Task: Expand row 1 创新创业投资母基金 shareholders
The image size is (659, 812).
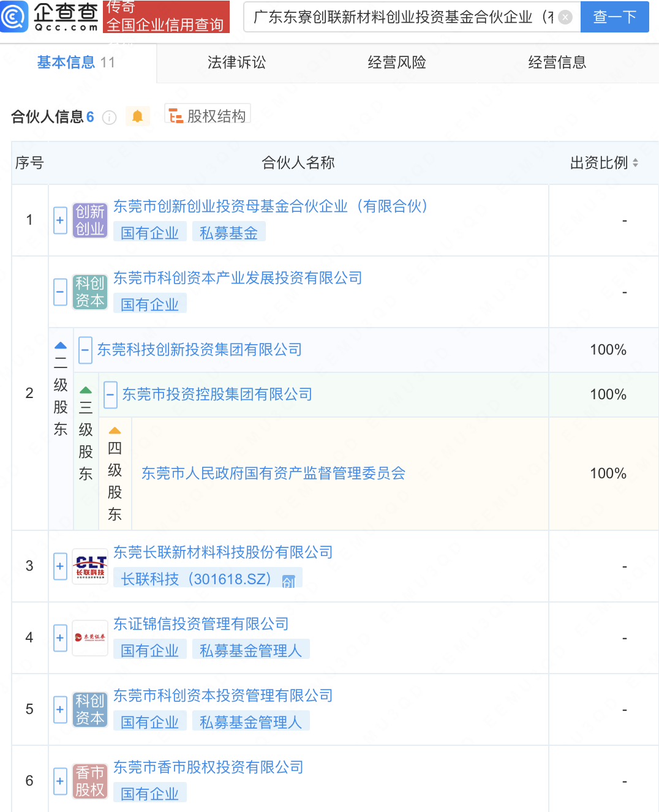Action: click(60, 220)
